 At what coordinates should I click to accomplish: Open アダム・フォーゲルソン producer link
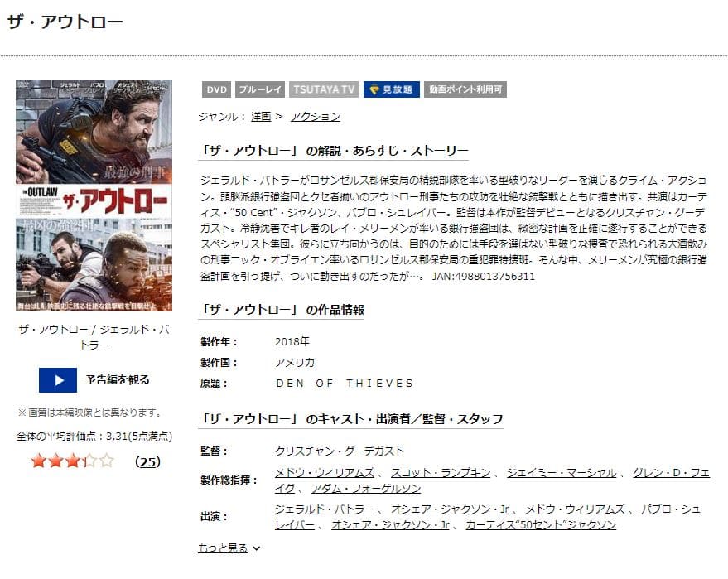[x=366, y=489]
